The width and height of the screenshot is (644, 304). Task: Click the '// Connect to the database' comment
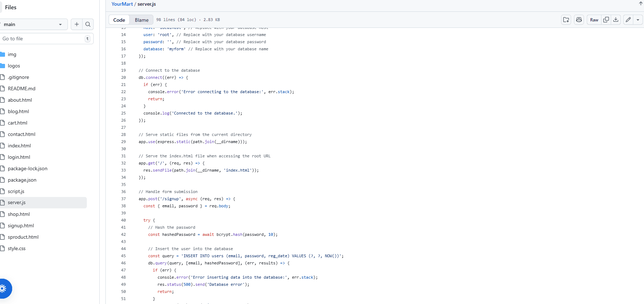coord(169,70)
